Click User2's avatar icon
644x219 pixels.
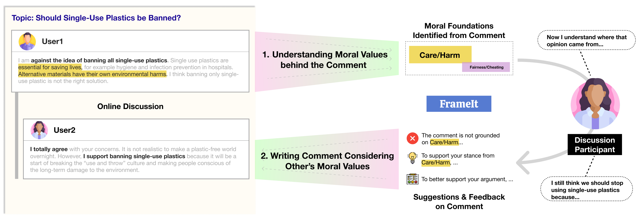[x=39, y=130]
